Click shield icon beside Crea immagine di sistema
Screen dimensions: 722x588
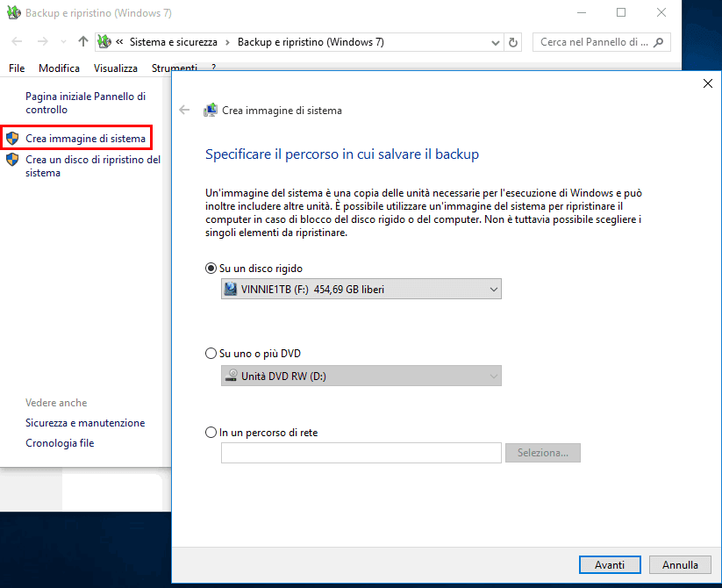point(12,138)
